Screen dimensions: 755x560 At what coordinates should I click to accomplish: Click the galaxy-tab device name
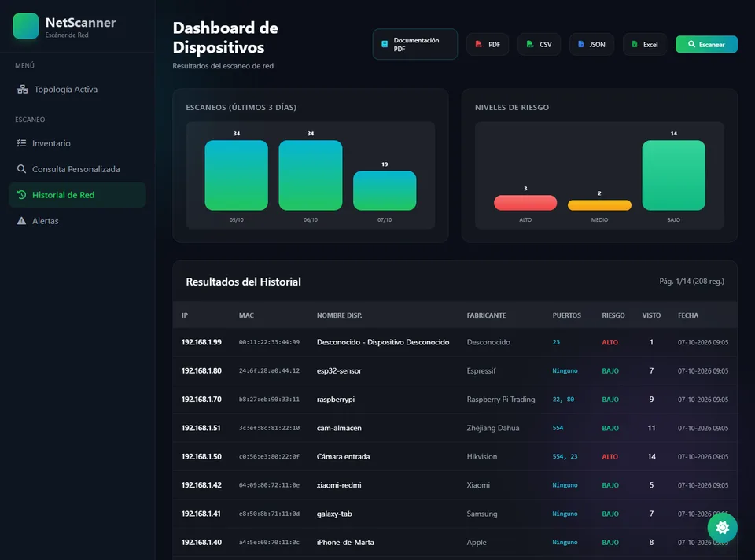pos(334,514)
